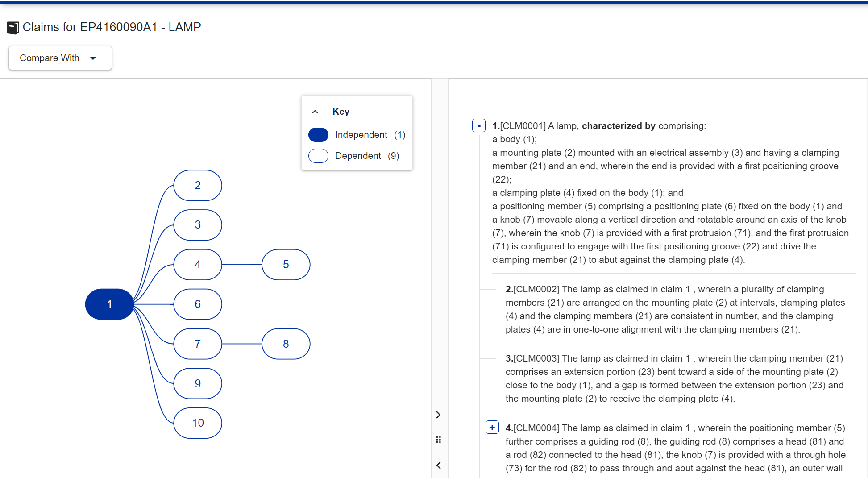Collapse the Key legend panel
868x478 pixels.
pyautogui.click(x=315, y=112)
